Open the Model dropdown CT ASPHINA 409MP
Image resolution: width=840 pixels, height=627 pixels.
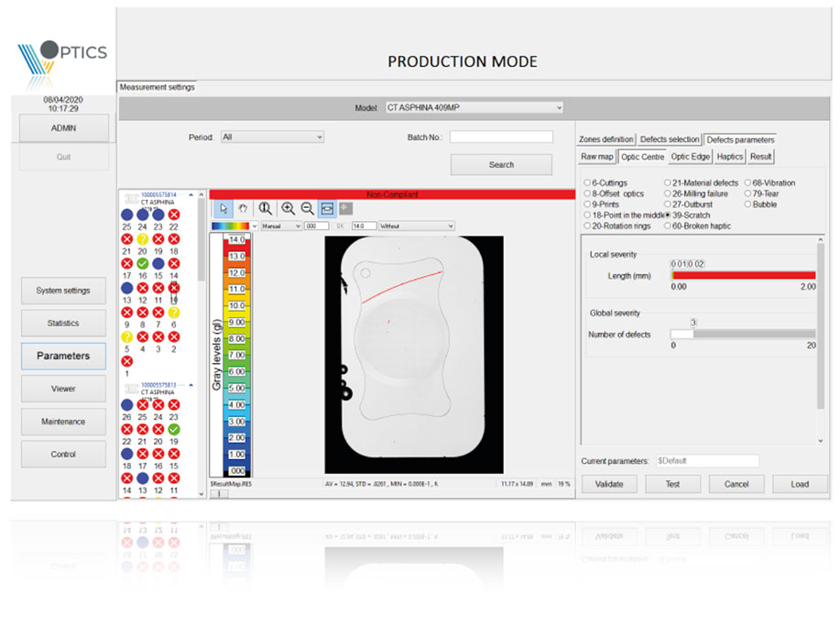click(x=475, y=108)
